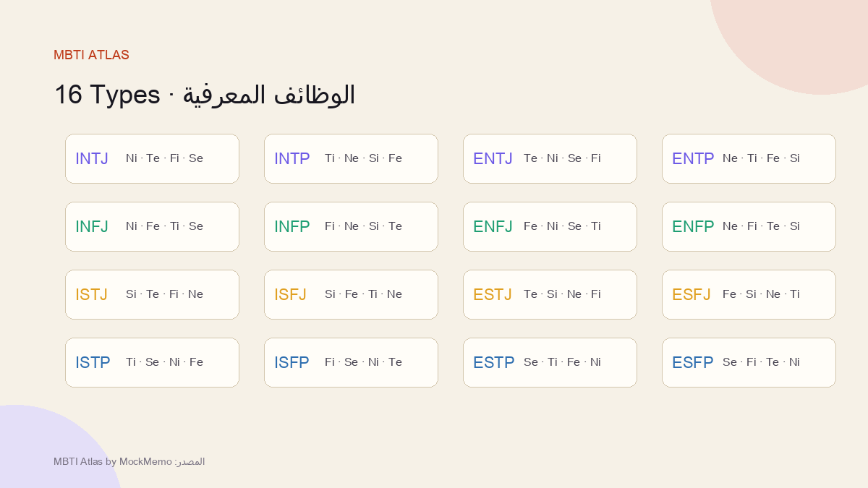Click the MBTI ATLAS header label
Screen dimensions: 868x488
(91, 55)
